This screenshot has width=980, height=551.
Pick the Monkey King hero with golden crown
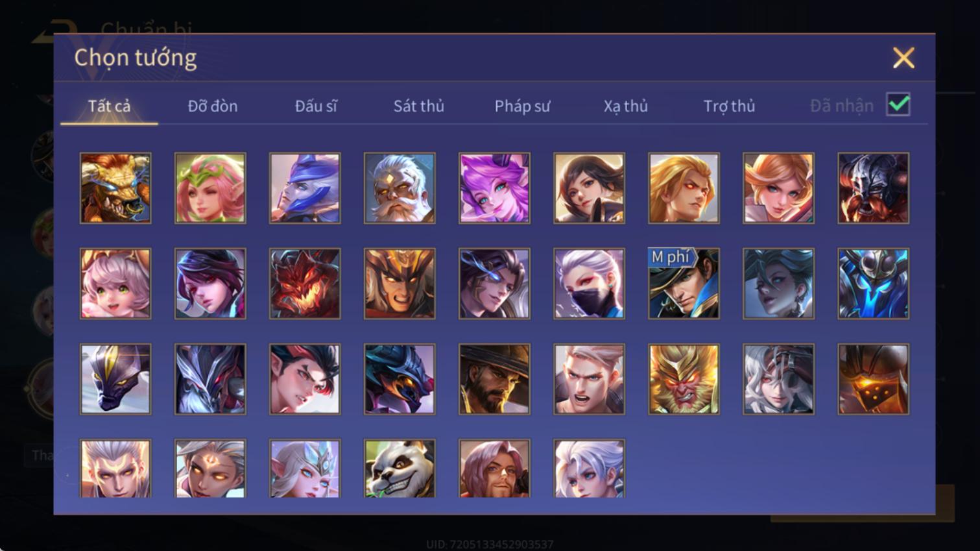[x=684, y=379]
